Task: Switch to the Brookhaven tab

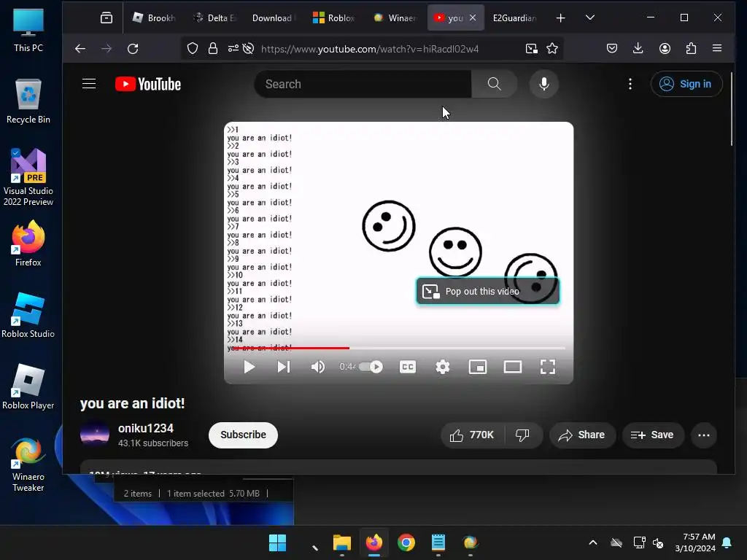Action: 155,18
